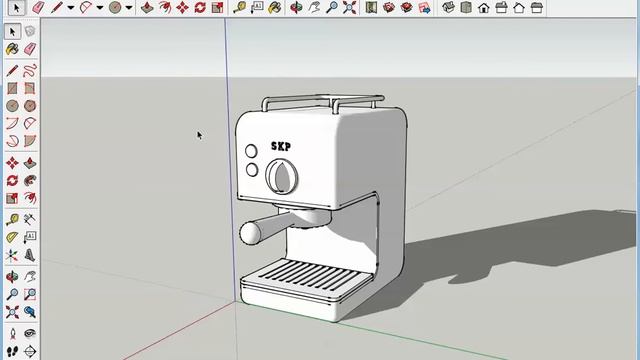
Task: Select the Position Camera tool
Action: point(12,333)
